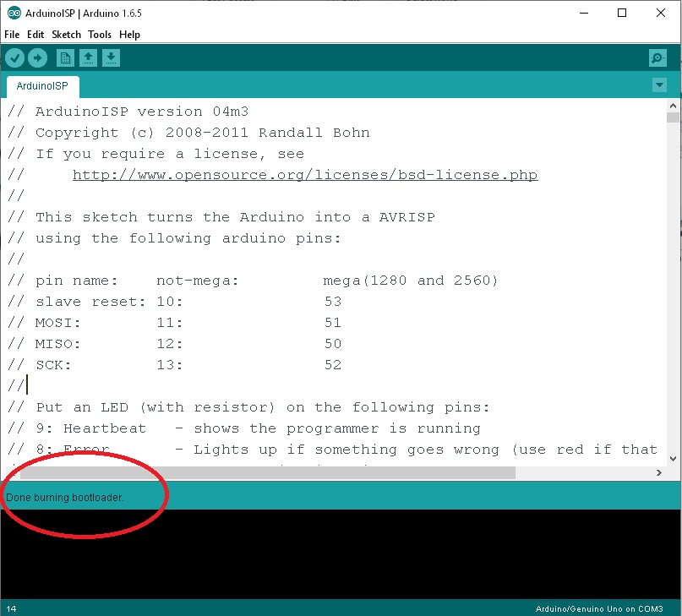Click the vertical scrollbar down arrow
This screenshot has width=682, height=616.
pos(673,459)
